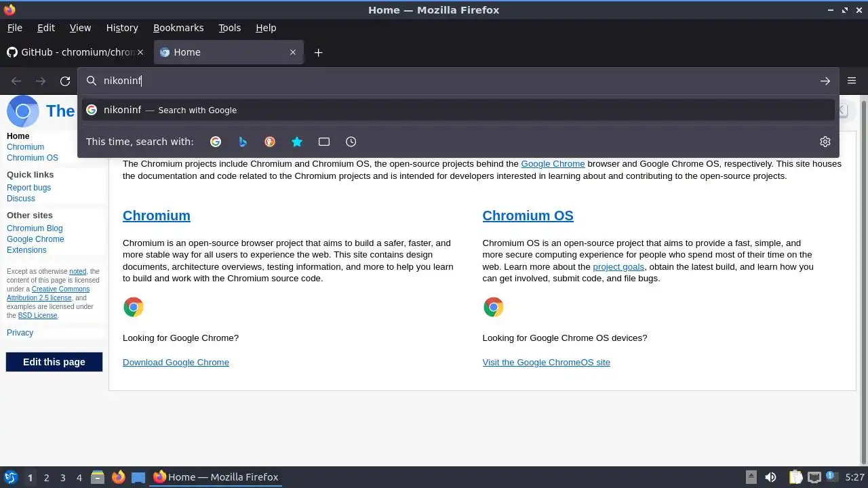Click the show desktop icon in the taskbar

coord(138,477)
